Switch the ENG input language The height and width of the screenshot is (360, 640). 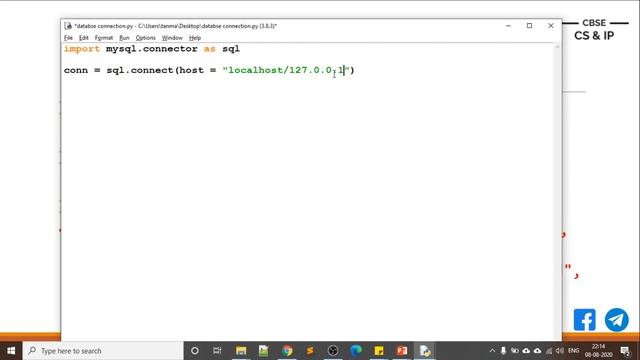click(573, 351)
